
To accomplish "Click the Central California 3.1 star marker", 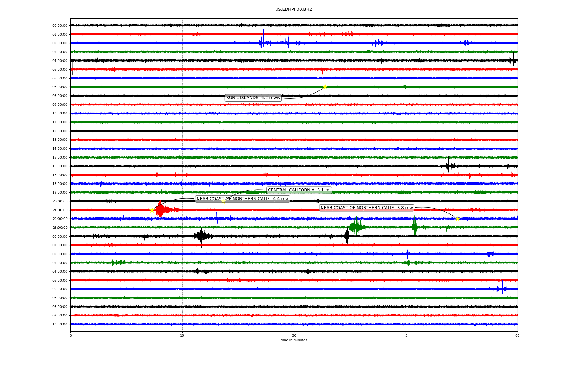I will (223, 201).
